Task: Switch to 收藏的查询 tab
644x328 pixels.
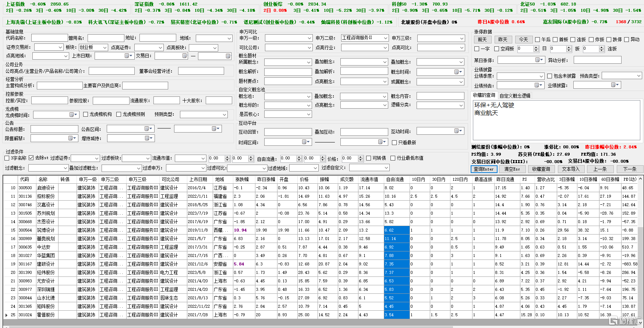Action: 484,95
